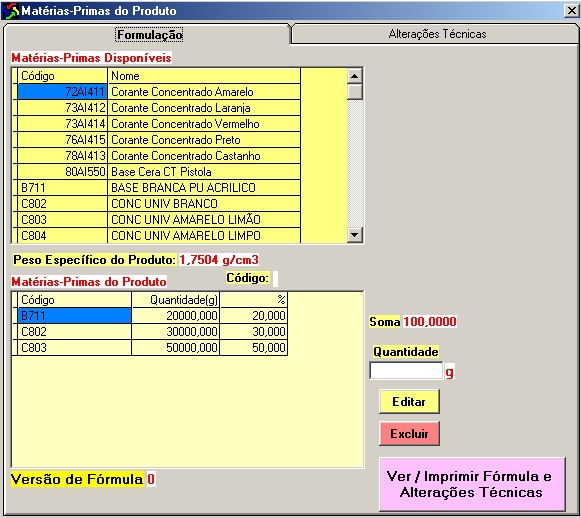The width and height of the screenshot is (581, 518).
Task: Click the scroll up arrow of materials list
Action: (355, 76)
